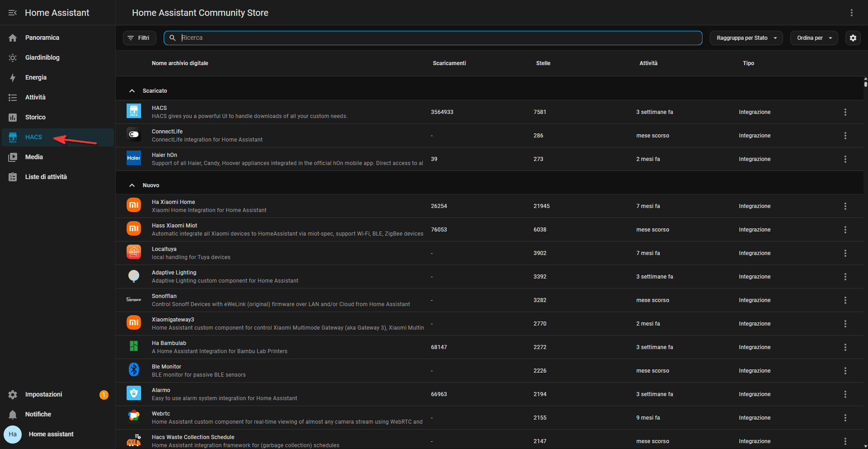Open HACS settings gear icon

click(x=853, y=38)
